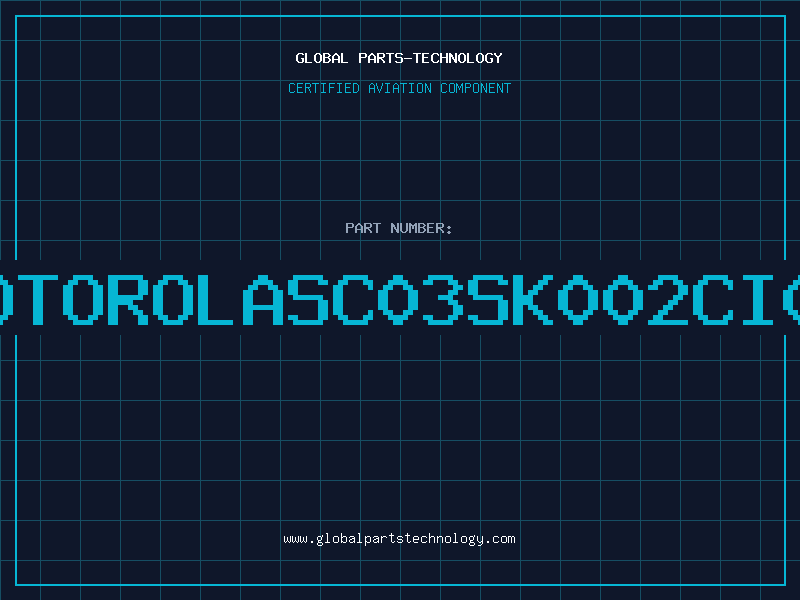Click the letter C between 2 and I
The width and height of the screenshot is (800, 600).
(713, 299)
